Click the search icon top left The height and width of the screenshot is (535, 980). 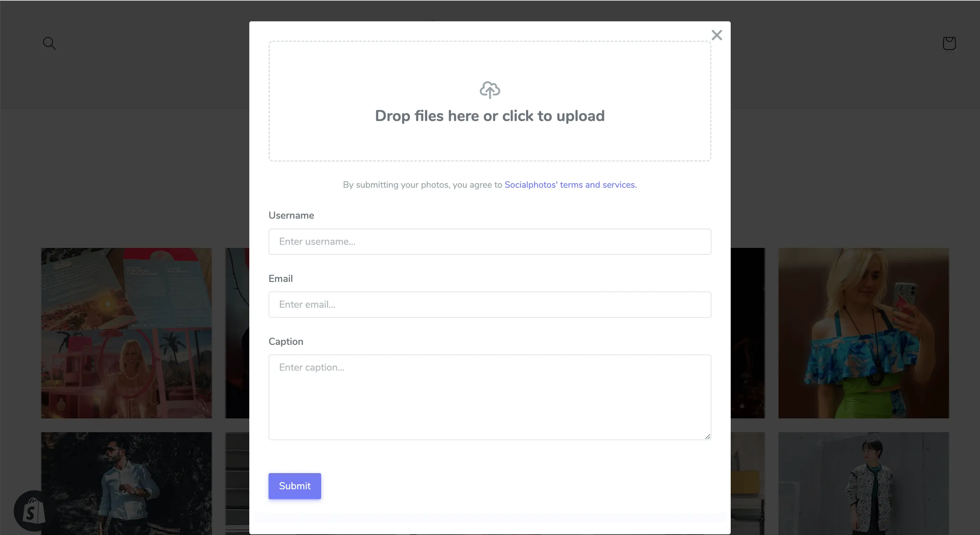(49, 43)
